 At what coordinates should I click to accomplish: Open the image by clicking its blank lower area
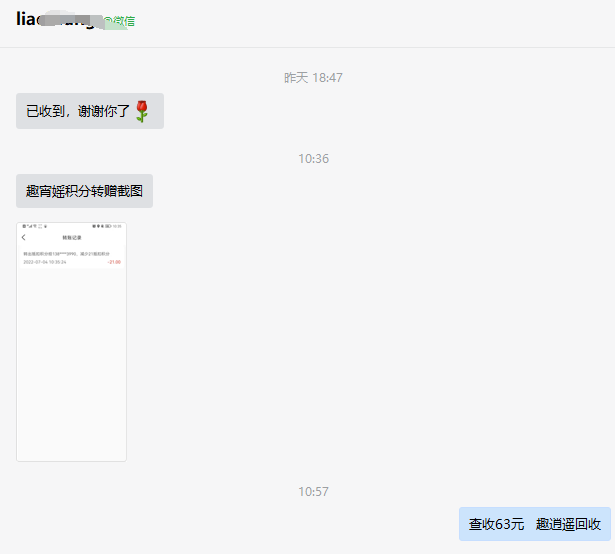tap(71, 380)
